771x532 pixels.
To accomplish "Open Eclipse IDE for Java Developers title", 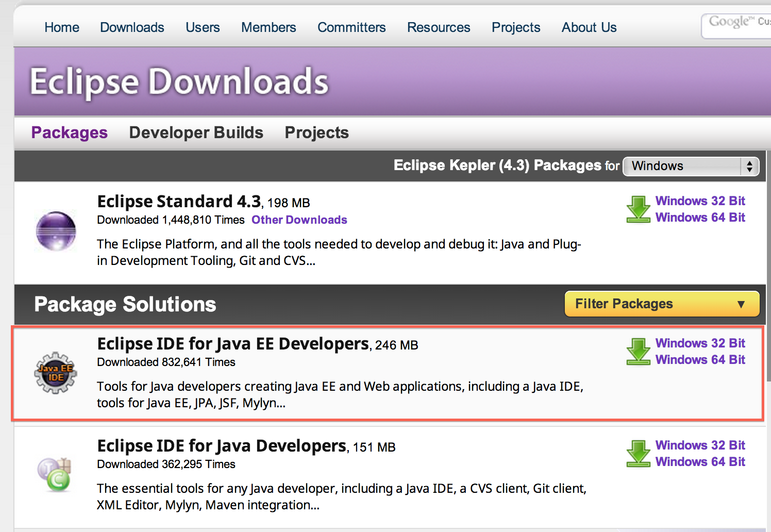I will (222, 446).
